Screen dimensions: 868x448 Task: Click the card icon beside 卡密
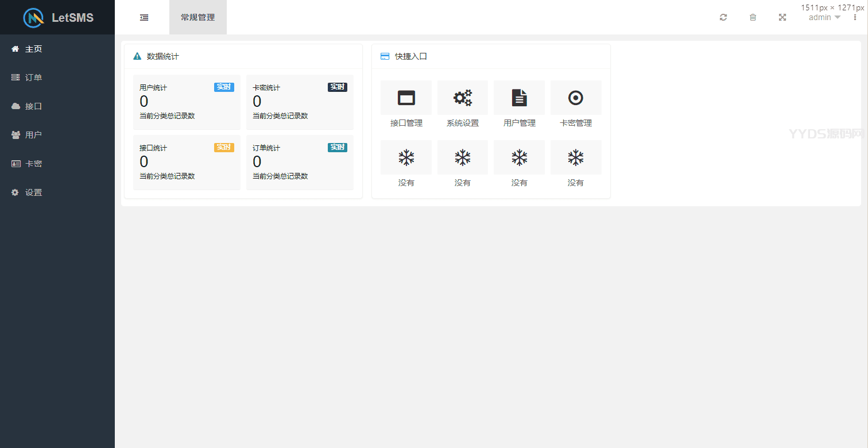[15, 164]
